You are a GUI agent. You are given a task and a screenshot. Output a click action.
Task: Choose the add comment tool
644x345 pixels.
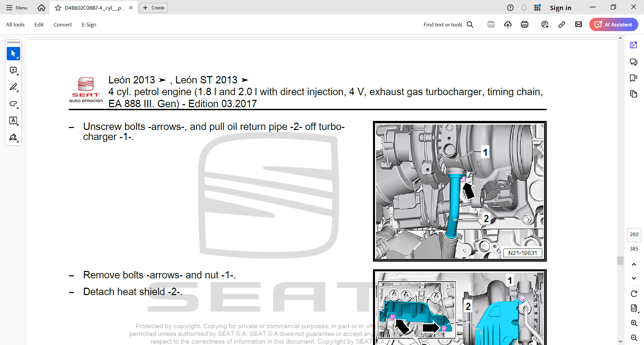(13, 70)
